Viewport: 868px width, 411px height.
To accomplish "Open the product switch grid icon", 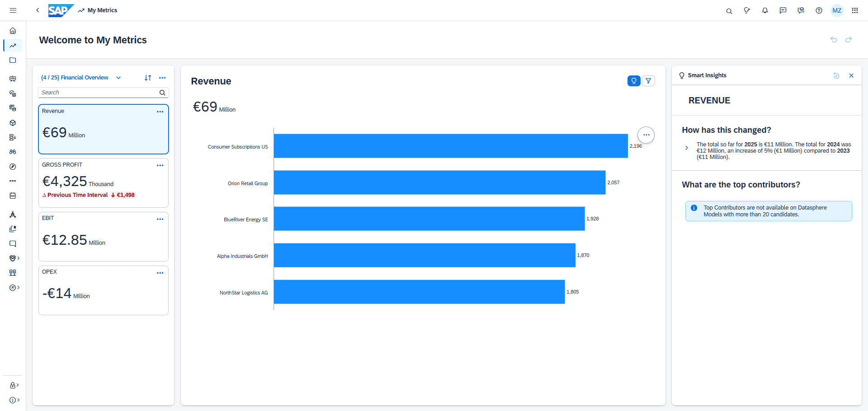I will click(x=854, y=10).
